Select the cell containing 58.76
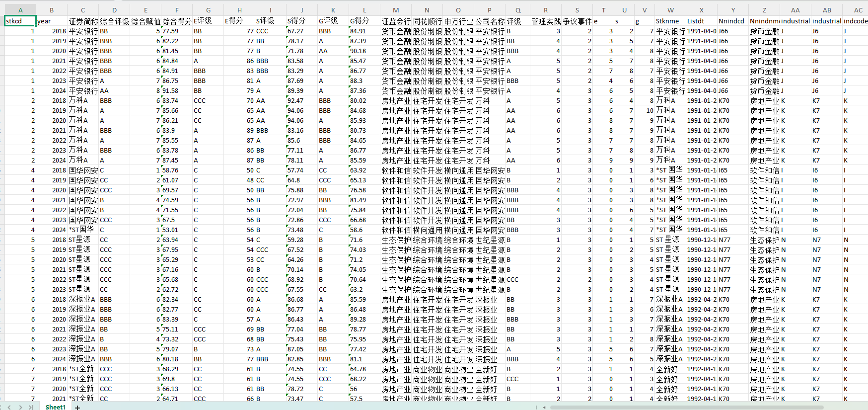 point(177,170)
